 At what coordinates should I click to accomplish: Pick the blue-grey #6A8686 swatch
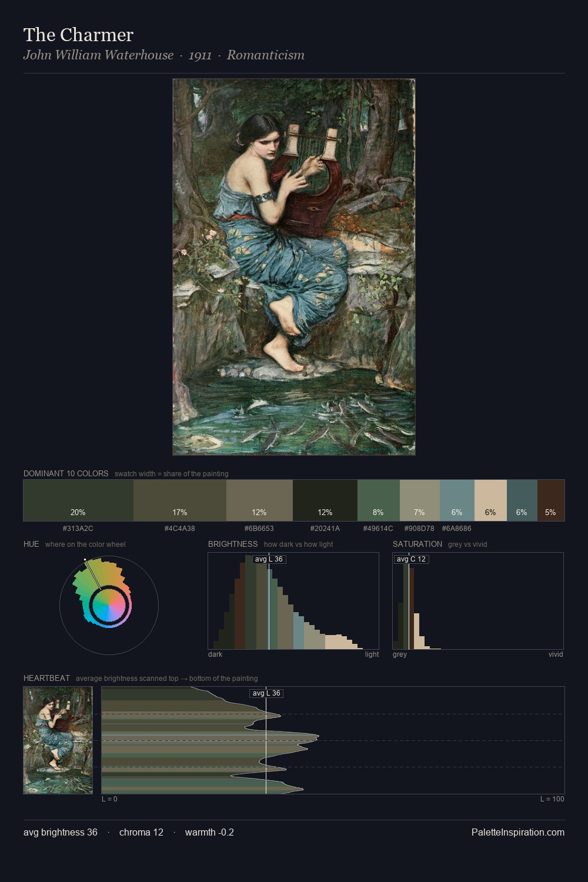click(457, 500)
